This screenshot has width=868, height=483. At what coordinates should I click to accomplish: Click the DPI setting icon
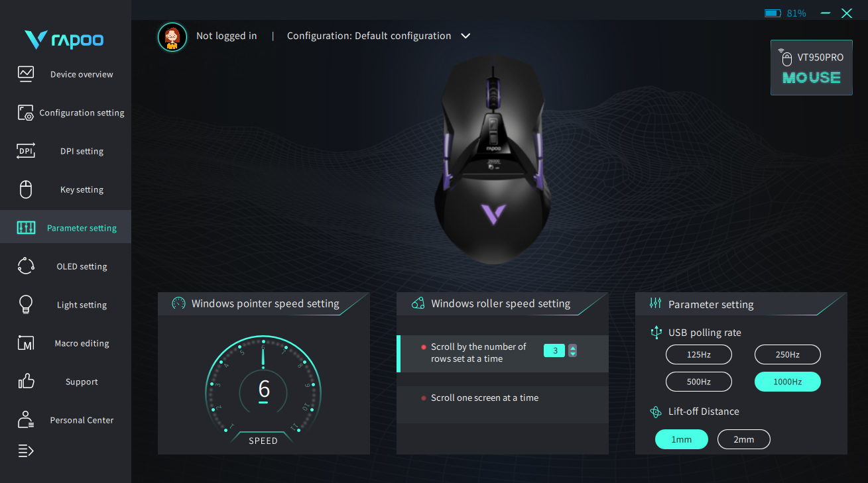point(26,150)
